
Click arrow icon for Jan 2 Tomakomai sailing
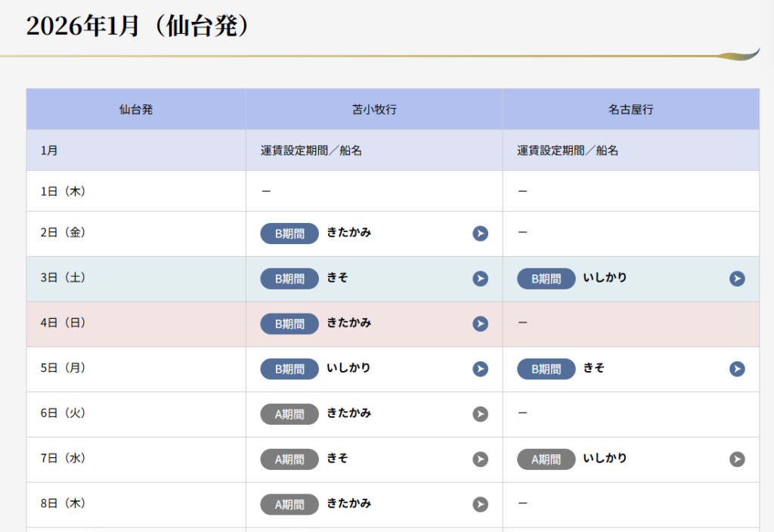point(480,234)
